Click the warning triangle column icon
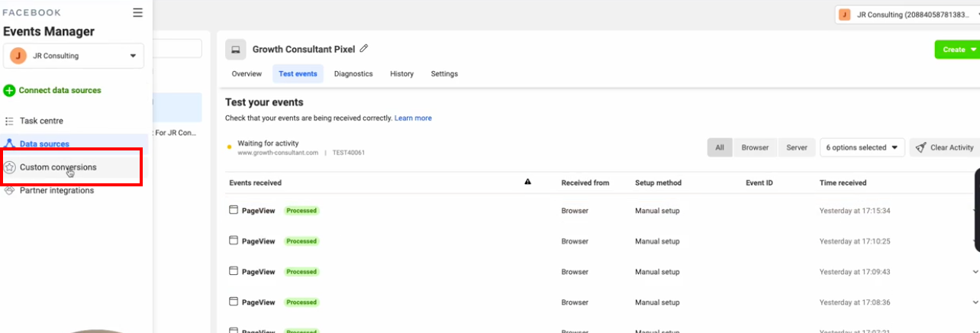Screen dimensions: 980x333 tap(527, 183)
